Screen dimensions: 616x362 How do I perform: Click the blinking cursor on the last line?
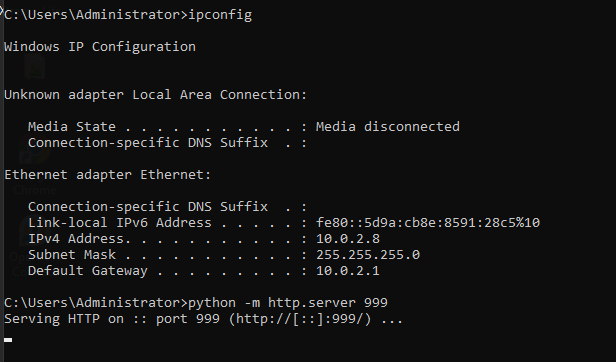click(x=8, y=340)
